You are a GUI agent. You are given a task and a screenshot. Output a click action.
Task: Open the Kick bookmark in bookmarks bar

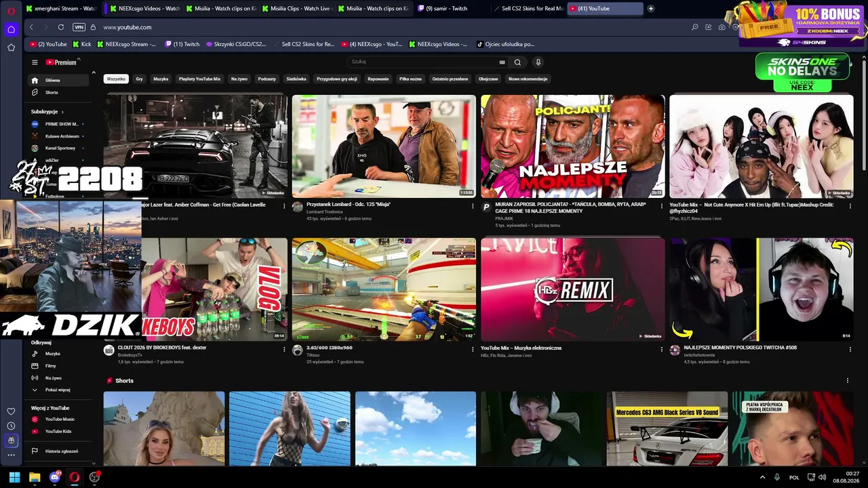pyautogui.click(x=81, y=44)
